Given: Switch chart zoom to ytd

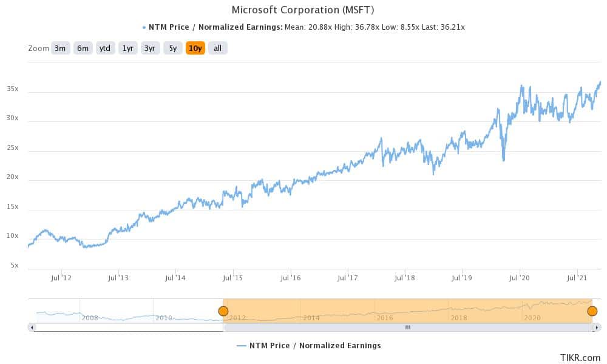Looking at the screenshot, I should click(105, 49).
